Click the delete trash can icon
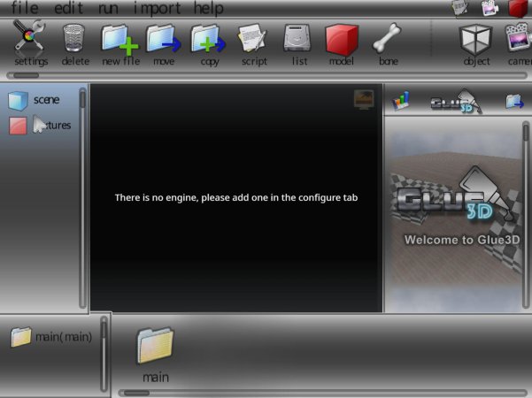 [75, 41]
